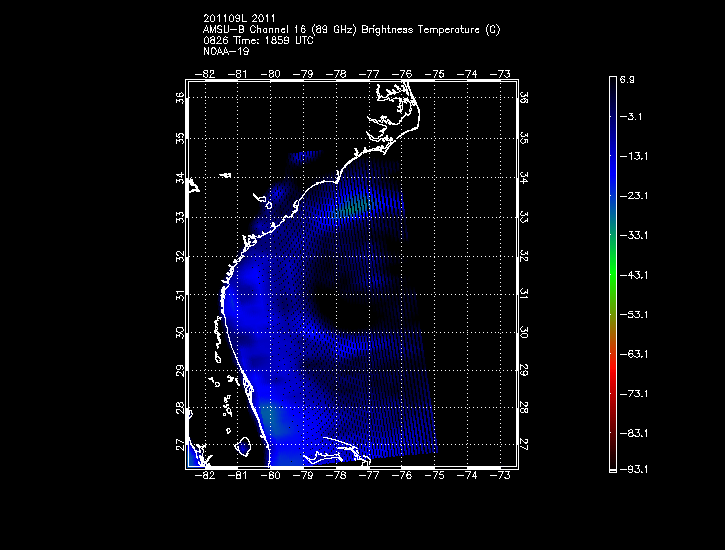725x550 pixels.
Task: Click the -75 longitude label on the bottom axis
Action: click(x=435, y=476)
